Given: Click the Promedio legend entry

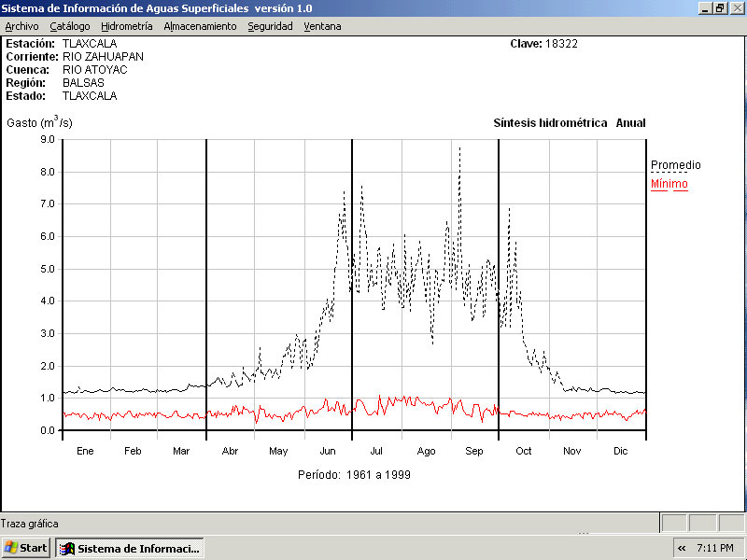Looking at the screenshot, I should (675, 165).
